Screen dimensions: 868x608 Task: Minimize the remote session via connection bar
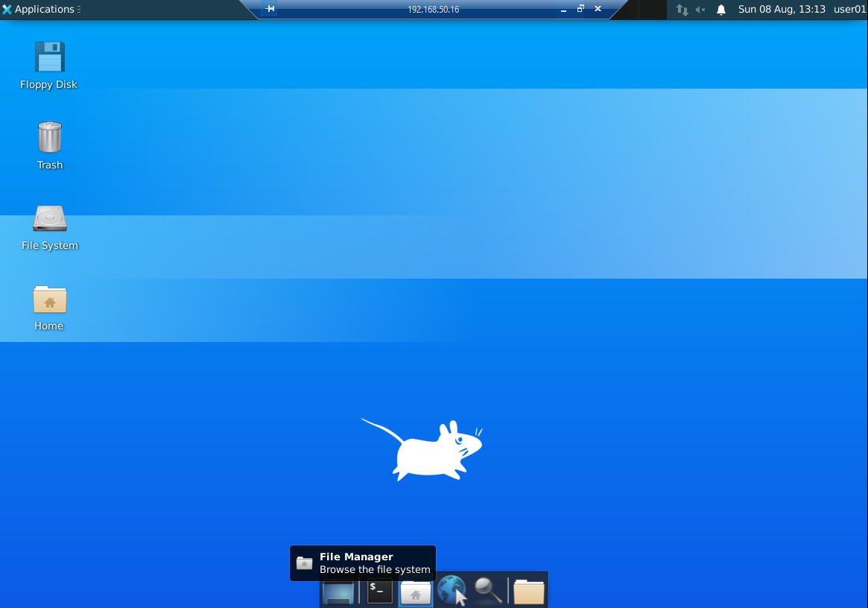(563, 10)
